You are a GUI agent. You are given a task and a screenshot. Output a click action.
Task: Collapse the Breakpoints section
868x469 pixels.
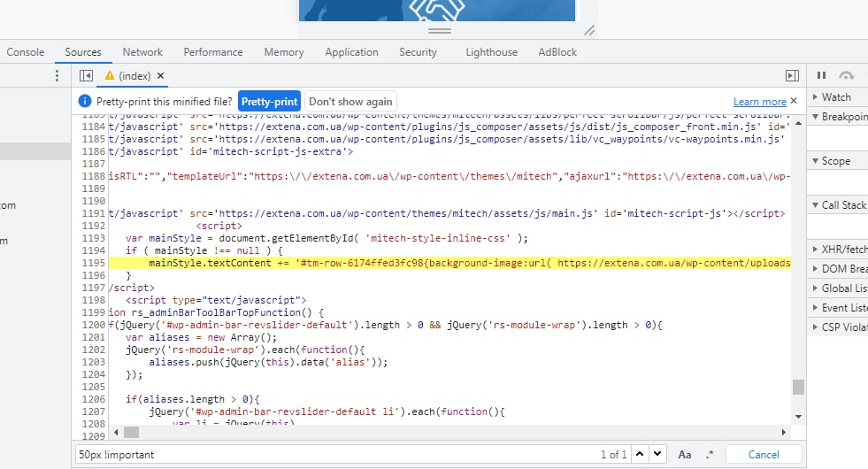838,117
